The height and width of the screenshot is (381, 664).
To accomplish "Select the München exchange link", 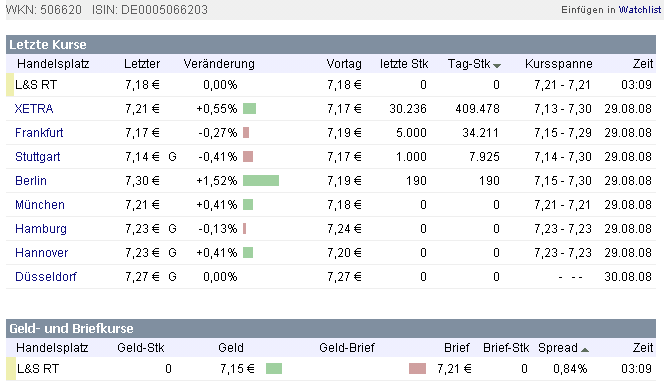I will 40,205.
